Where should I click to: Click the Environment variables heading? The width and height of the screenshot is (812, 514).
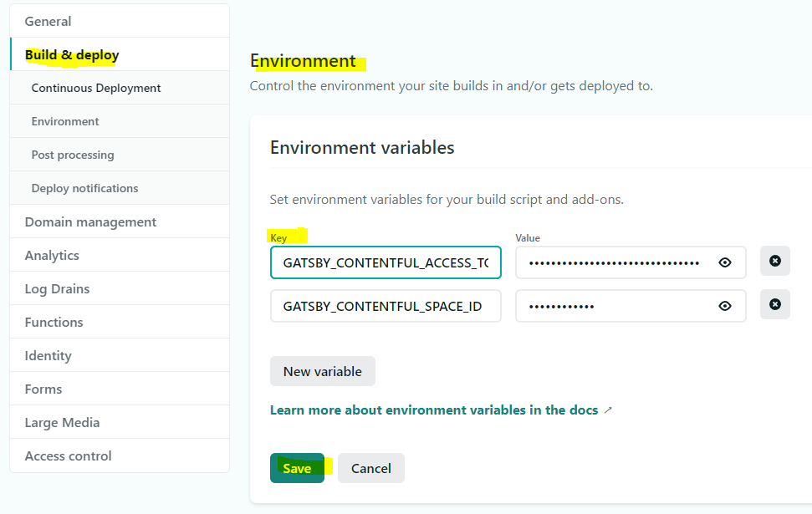pyautogui.click(x=362, y=148)
